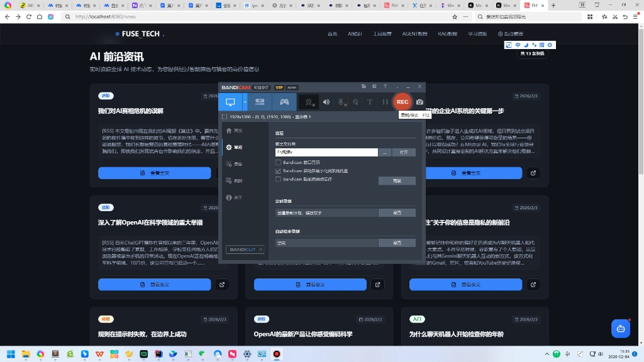Viewport: 644px width, 362px height.
Task: Open Bandicam output folder icon in title bar
Action: coord(364,87)
